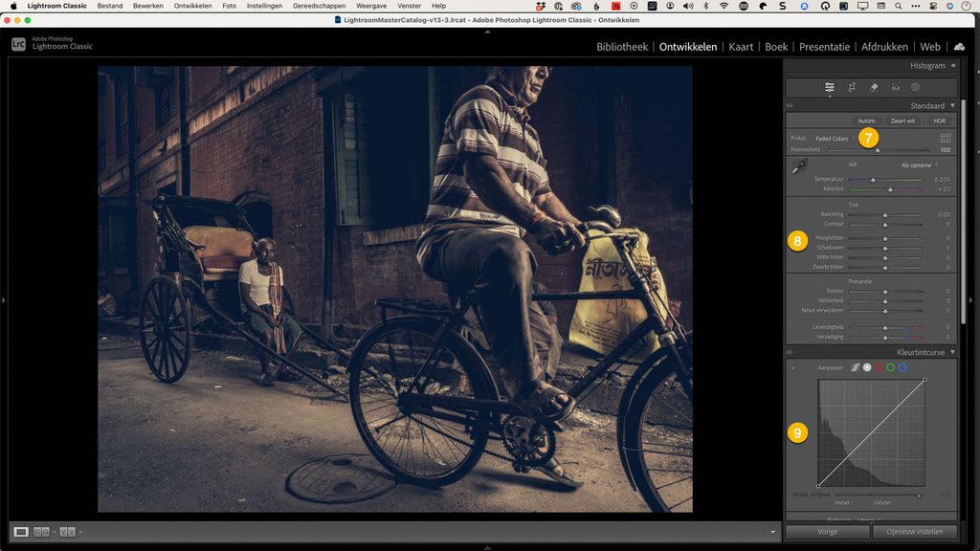Toggle HDR editing mode
The width and height of the screenshot is (980, 551).
point(940,121)
